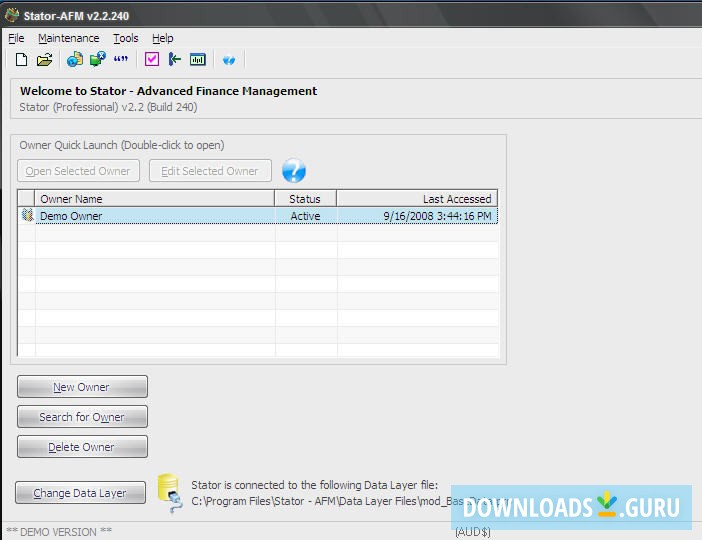Click the blue help toolbar icon

point(229,60)
